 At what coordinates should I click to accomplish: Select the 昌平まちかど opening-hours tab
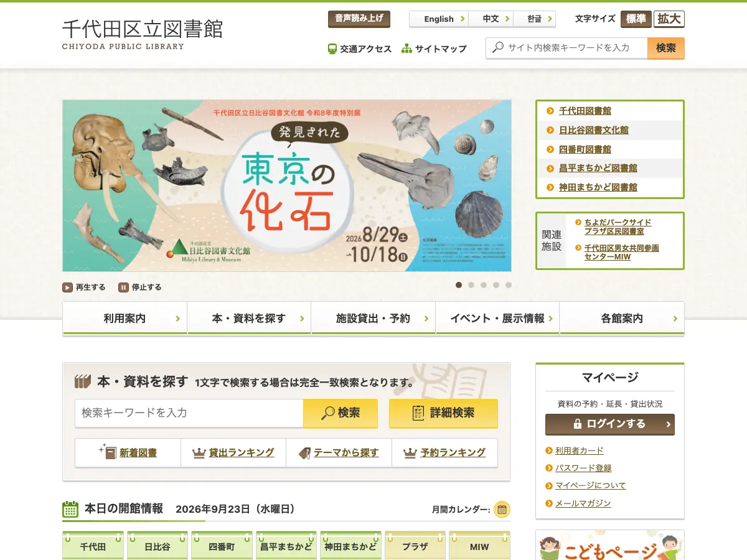click(286, 546)
